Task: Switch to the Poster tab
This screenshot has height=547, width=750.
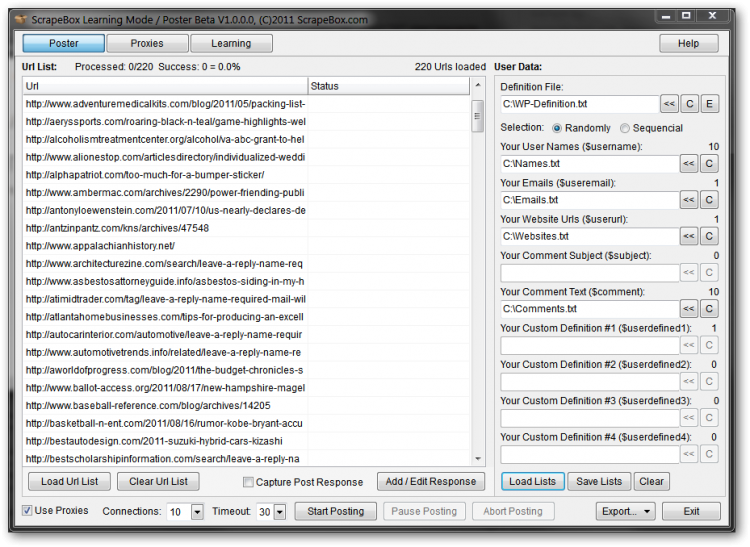Action: 64,44
